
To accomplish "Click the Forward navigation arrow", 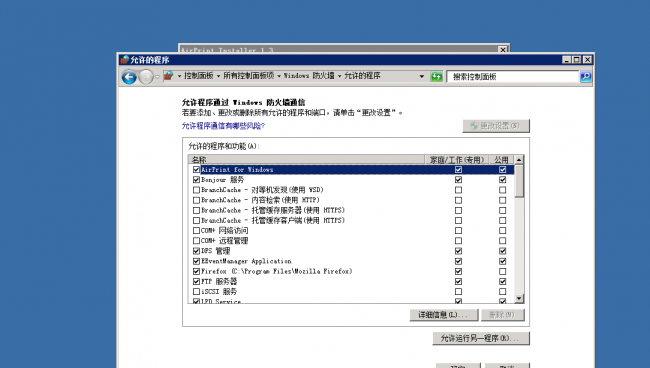I will point(146,77).
